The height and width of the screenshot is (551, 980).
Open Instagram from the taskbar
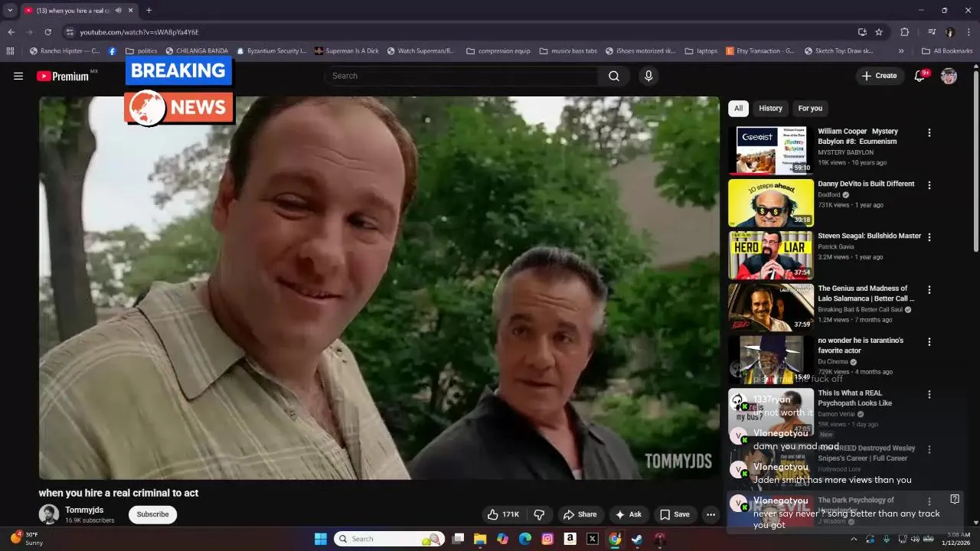pos(547,539)
